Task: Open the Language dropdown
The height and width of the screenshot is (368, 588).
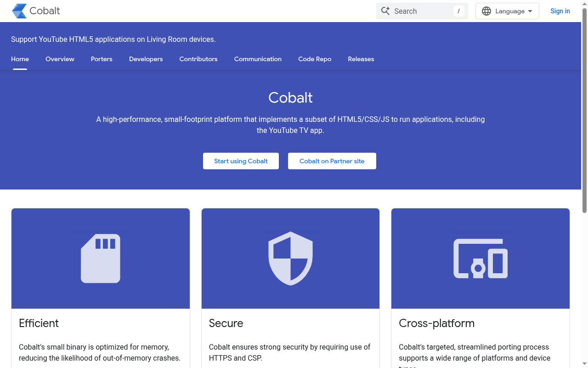Action: click(507, 11)
